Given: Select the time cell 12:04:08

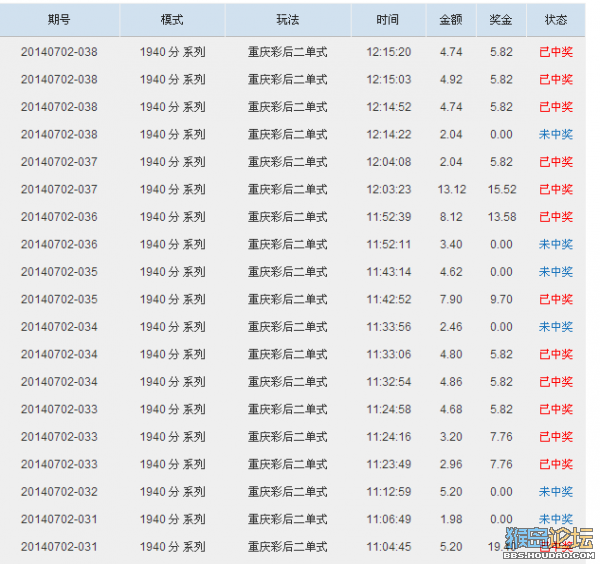Looking at the screenshot, I should pyautogui.click(x=389, y=162).
